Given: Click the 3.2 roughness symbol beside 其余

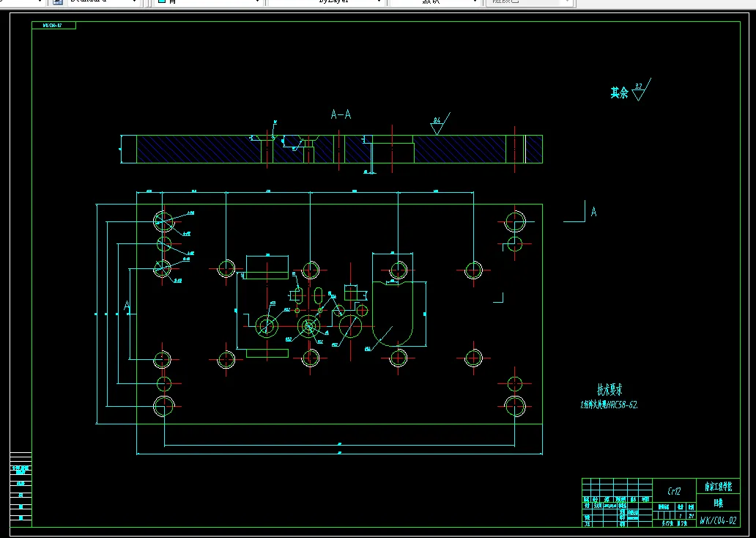Looking at the screenshot, I should click(x=641, y=89).
